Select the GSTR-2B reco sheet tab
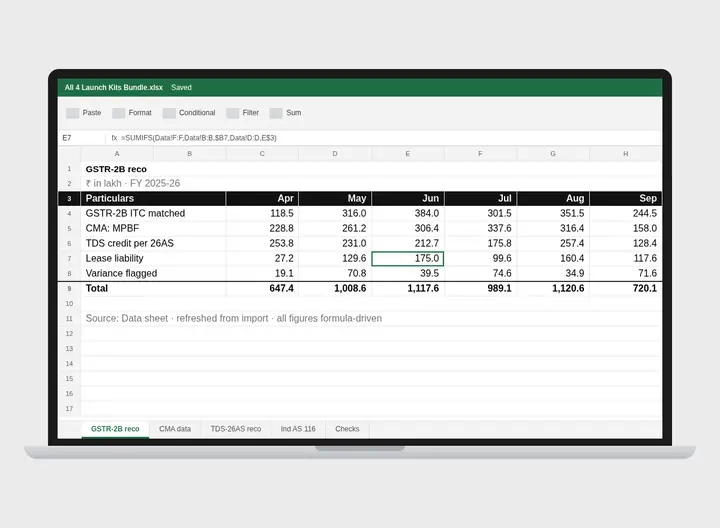This screenshot has width=720, height=528. 115,429
